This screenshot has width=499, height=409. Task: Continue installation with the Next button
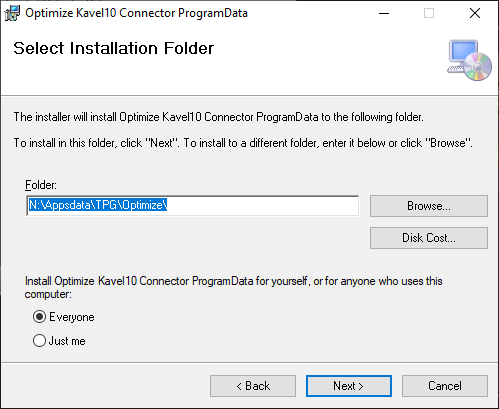349,386
